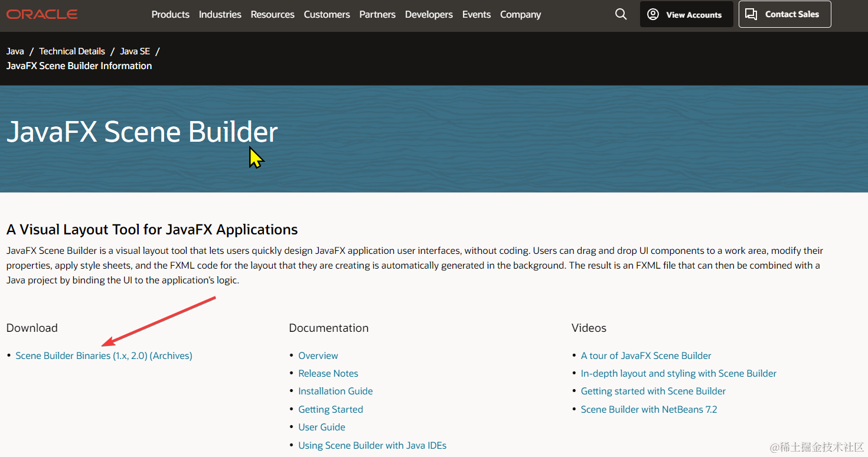The height and width of the screenshot is (457, 868).
Task: Open the Events menu
Action: [x=477, y=14]
